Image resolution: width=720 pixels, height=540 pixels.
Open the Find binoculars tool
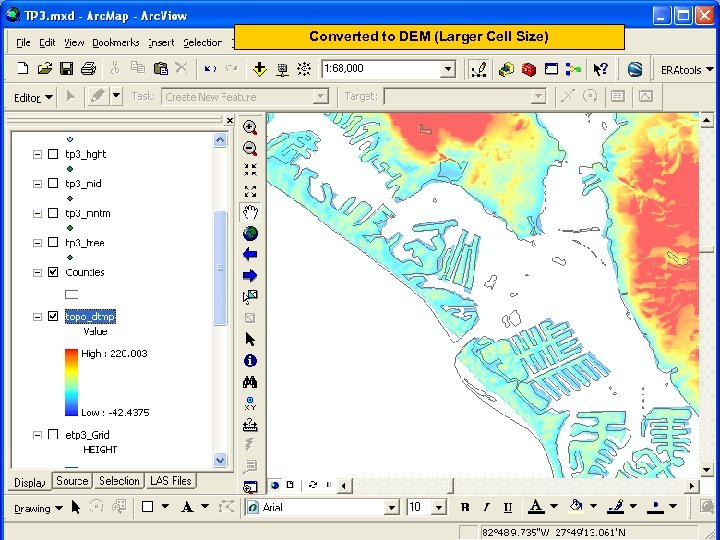[250, 382]
